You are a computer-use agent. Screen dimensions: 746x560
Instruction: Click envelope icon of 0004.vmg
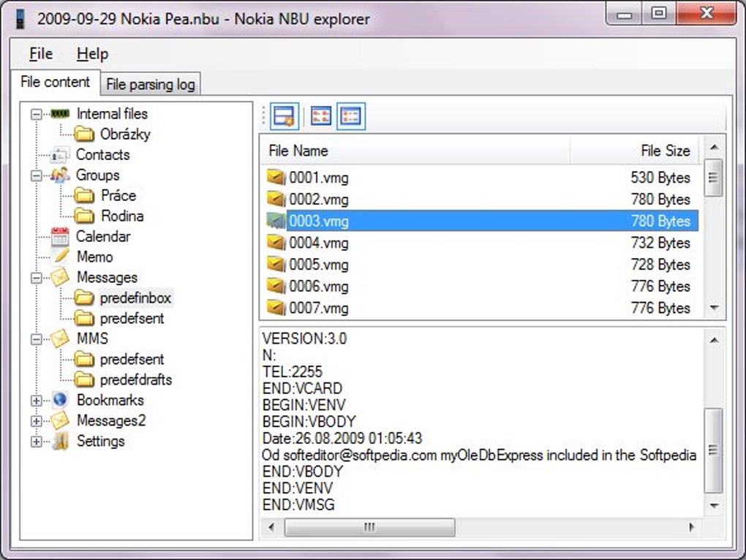pyautogui.click(x=276, y=243)
